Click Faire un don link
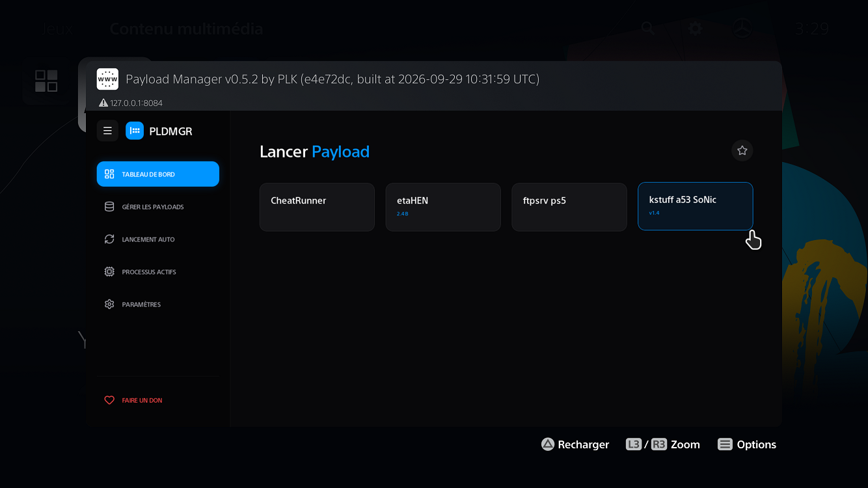 [158, 400]
